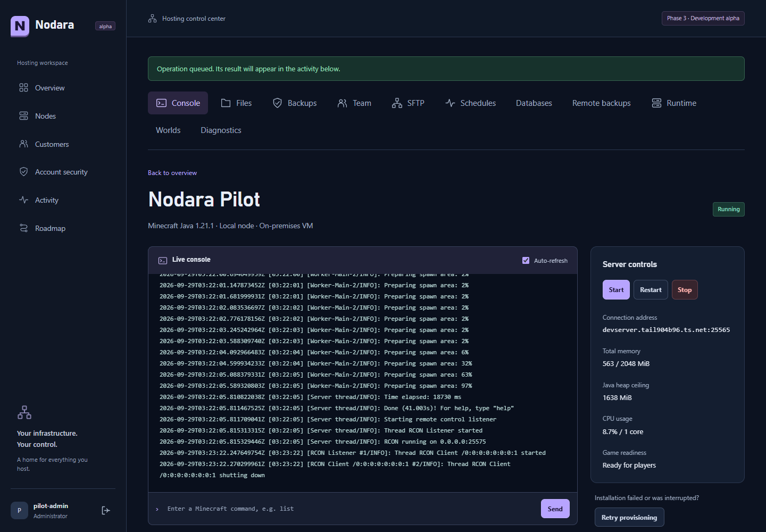This screenshot has height=532, width=766.
Task: Click the network icon beside Hosting control center
Action: (x=152, y=19)
